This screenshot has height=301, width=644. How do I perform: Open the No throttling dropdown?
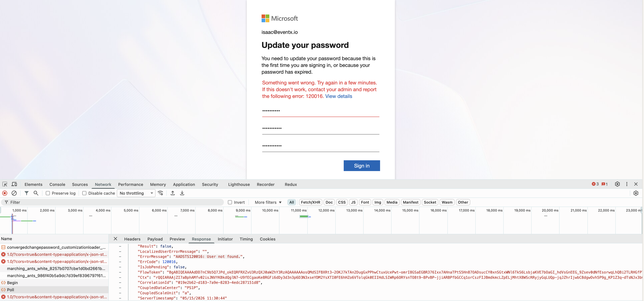(136, 193)
